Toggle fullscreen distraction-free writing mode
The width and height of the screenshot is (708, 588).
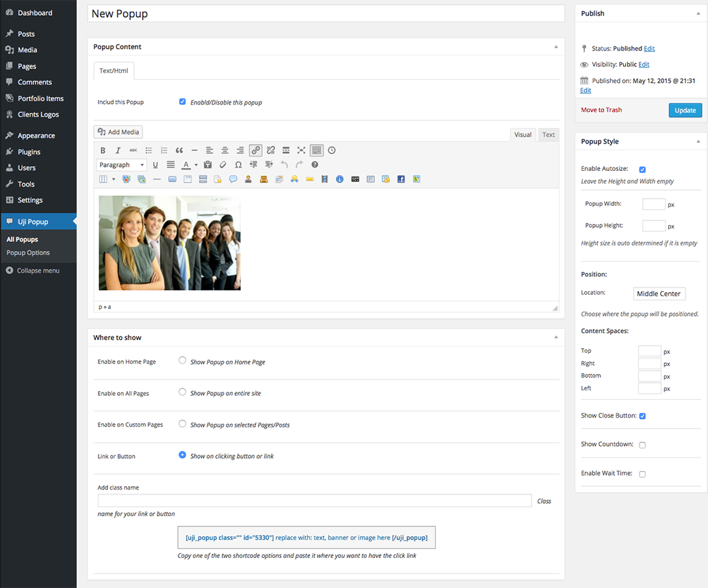[301, 150]
